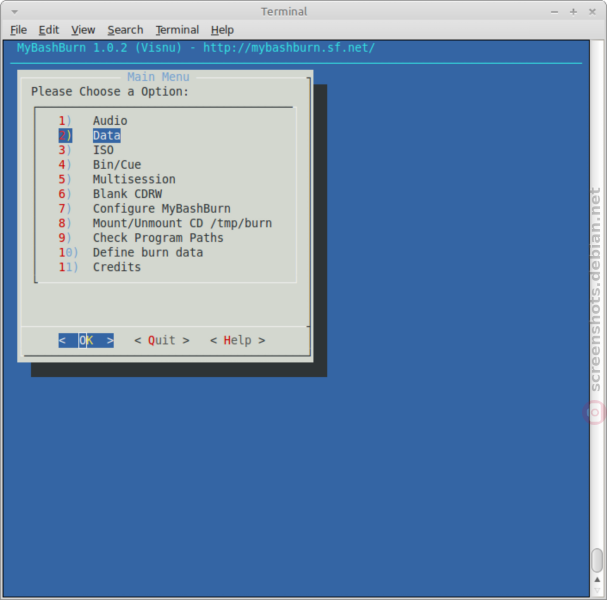
Task: Open the View menu
Action: tap(83, 30)
